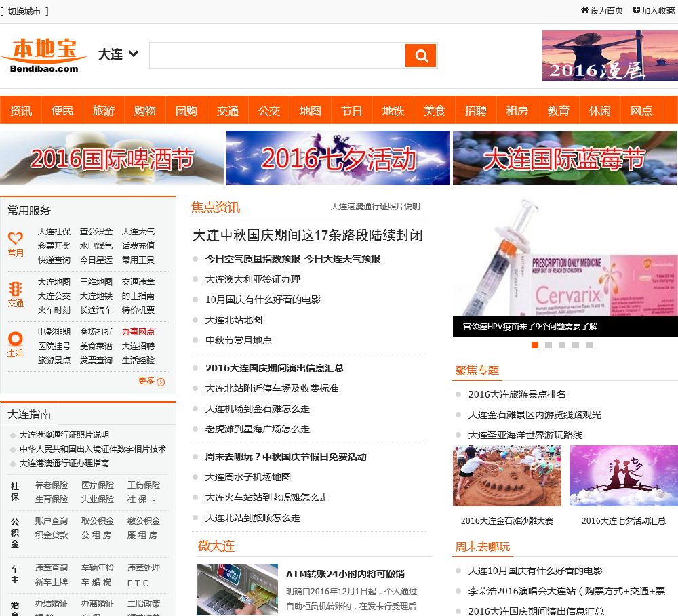
Task: Select the first orange carousel indicator dot
Action: [535, 345]
